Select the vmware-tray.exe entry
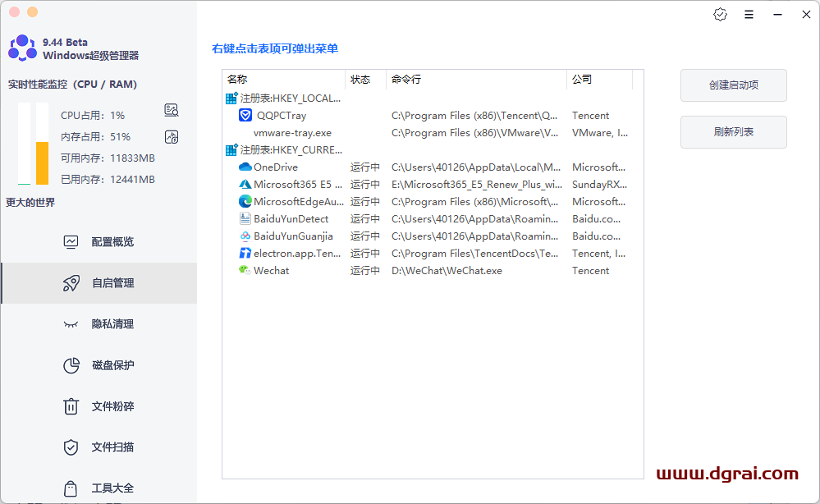 coord(292,133)
